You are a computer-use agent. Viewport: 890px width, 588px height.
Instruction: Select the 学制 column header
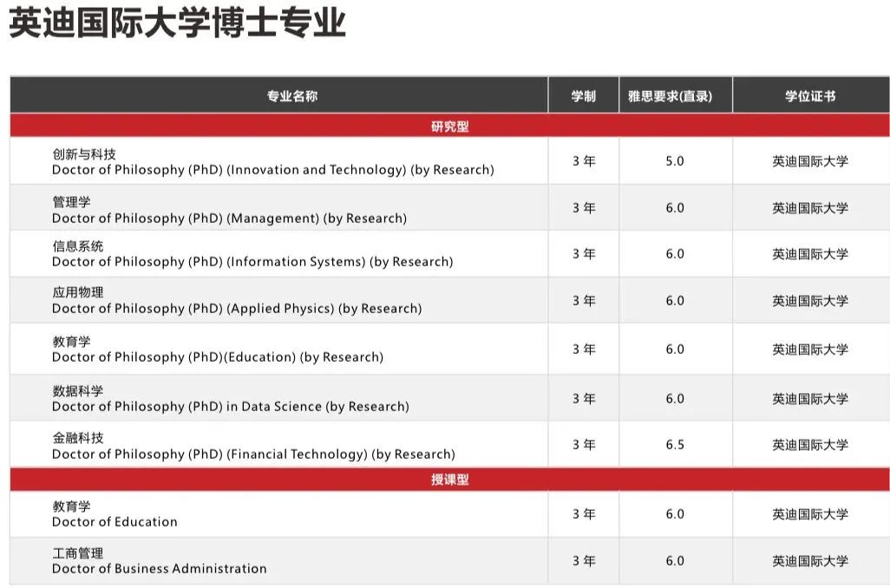[x=584, y=96]
